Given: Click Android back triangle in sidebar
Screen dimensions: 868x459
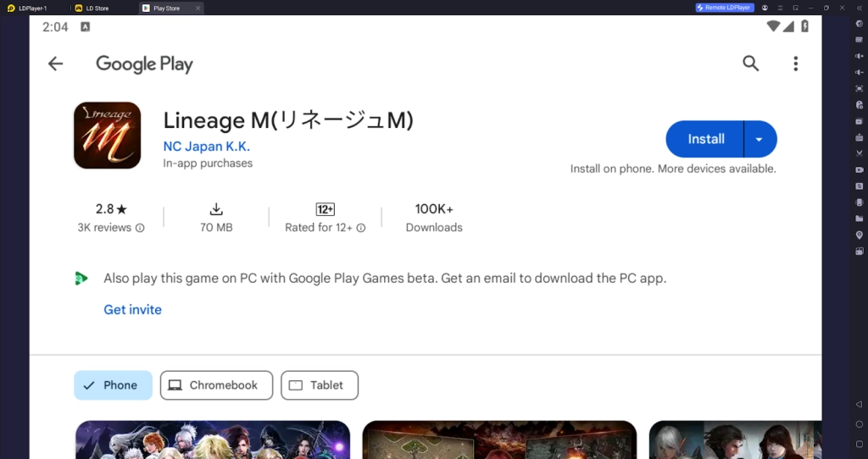Looking at the screenshot, I should pos(860,404).
